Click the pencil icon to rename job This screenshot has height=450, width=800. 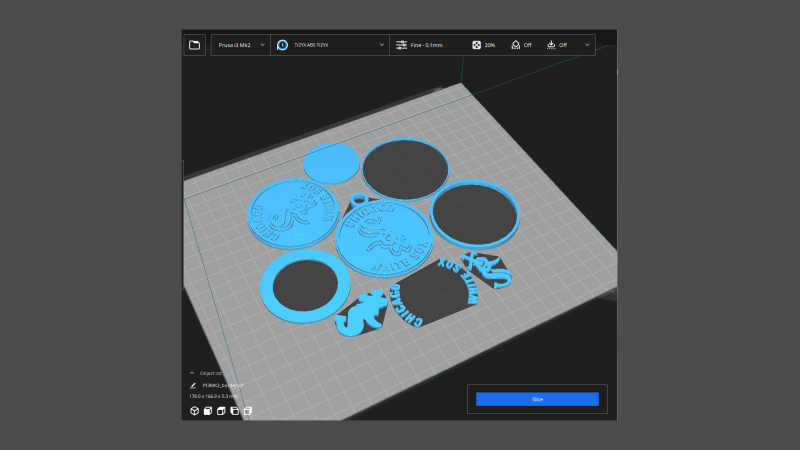192,384
